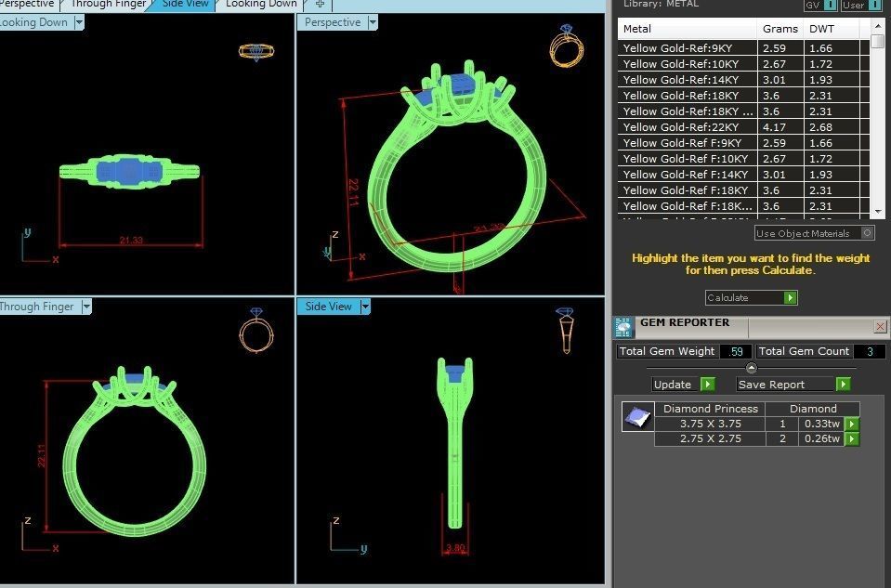Click the Total Gem Weight value field
891x588 pixels.
pyautogui.click(x=737, y=352)
